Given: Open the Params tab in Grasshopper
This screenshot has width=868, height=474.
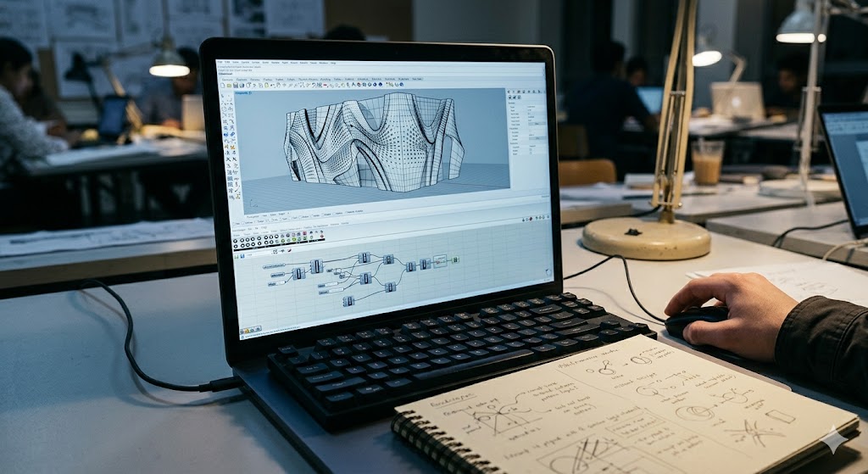Looking at the screenshot, I should 237,236.
